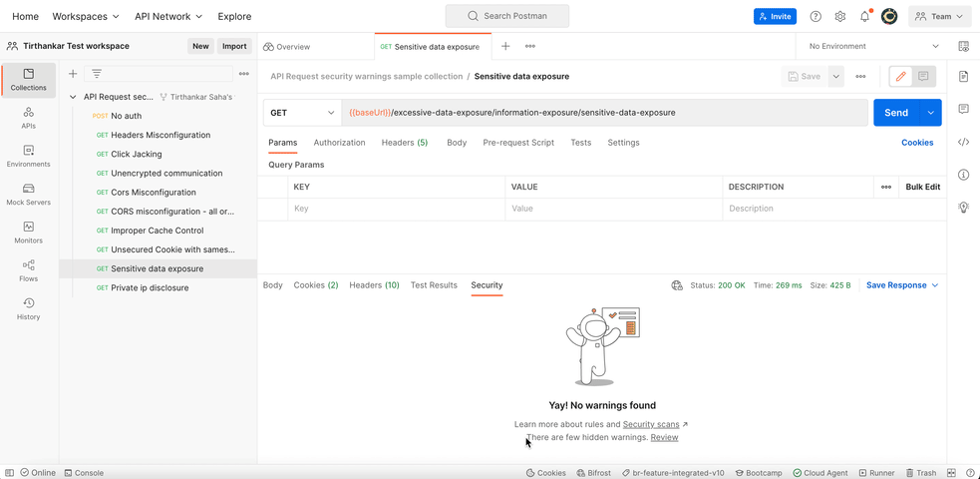Open Mock Servers in the sidebar
This screenshot has height=479, width=980.
[29, 195]
